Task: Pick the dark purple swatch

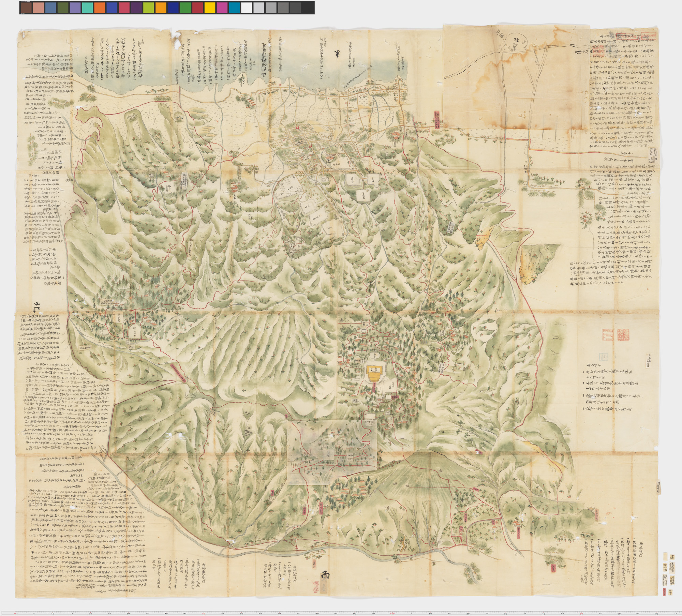Action: 136,7
